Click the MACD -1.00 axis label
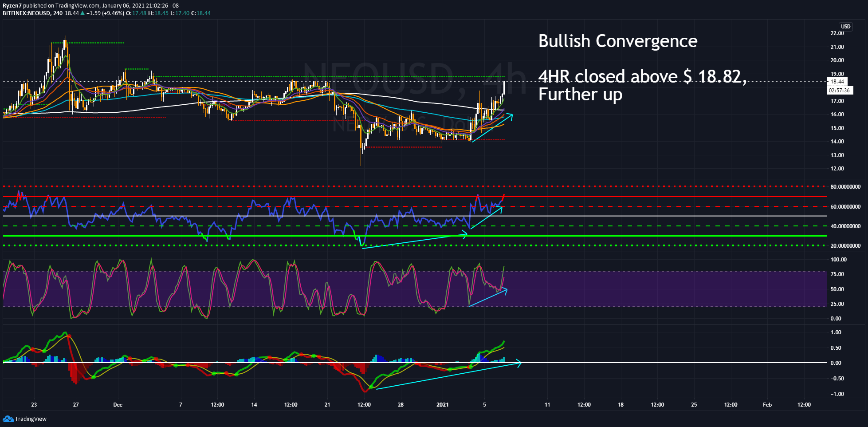 point(837,394)
